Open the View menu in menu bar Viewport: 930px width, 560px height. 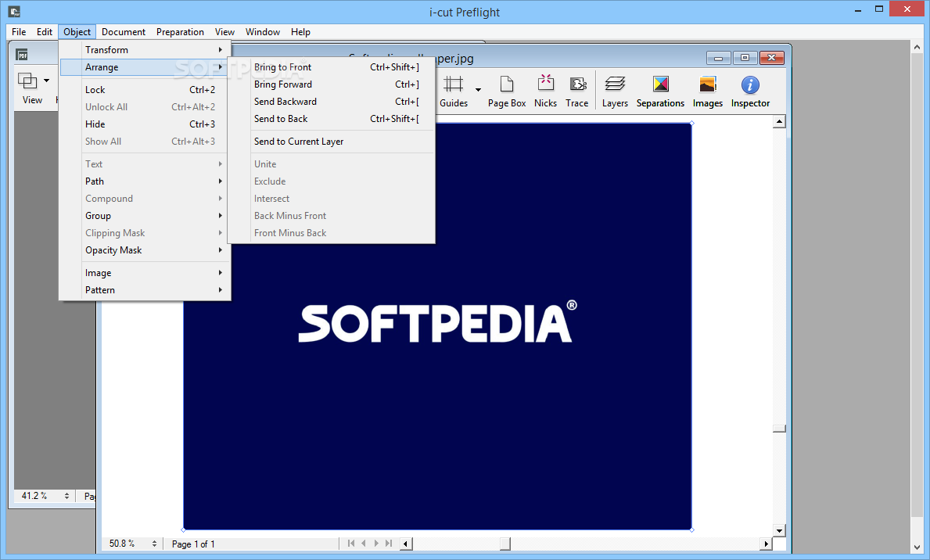(224, 32)
